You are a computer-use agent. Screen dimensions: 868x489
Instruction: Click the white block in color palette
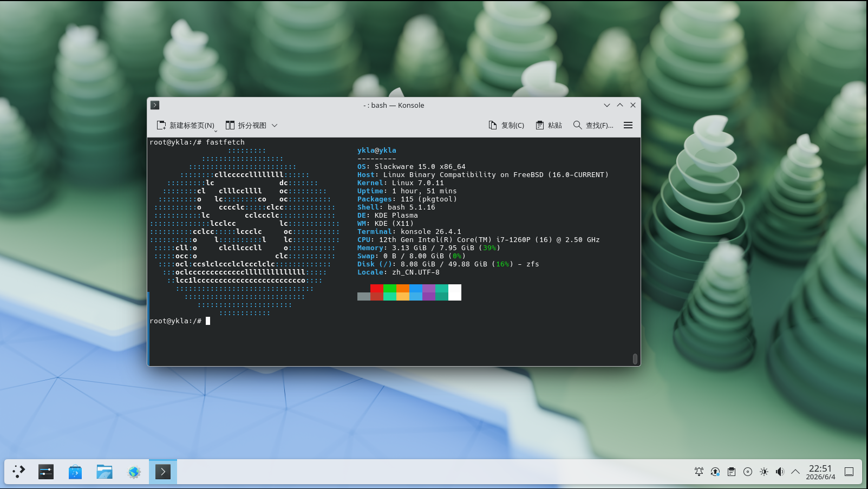point(455,292)
